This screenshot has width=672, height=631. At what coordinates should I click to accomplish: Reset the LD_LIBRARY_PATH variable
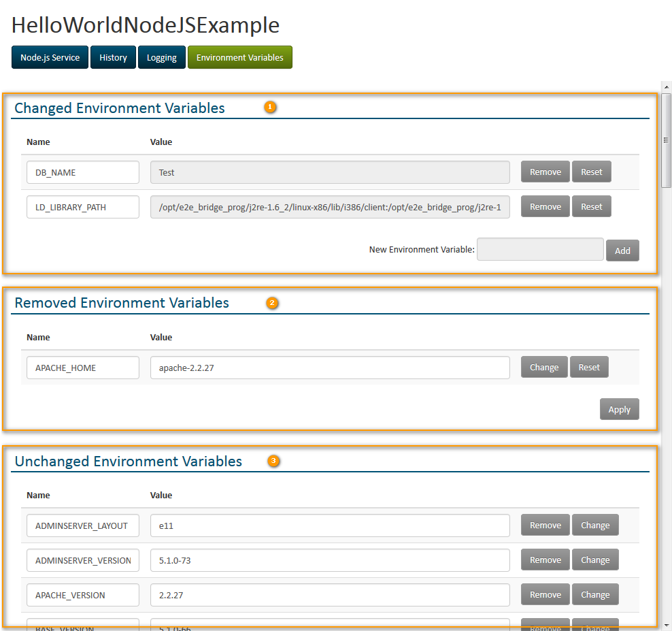point(591,206)
